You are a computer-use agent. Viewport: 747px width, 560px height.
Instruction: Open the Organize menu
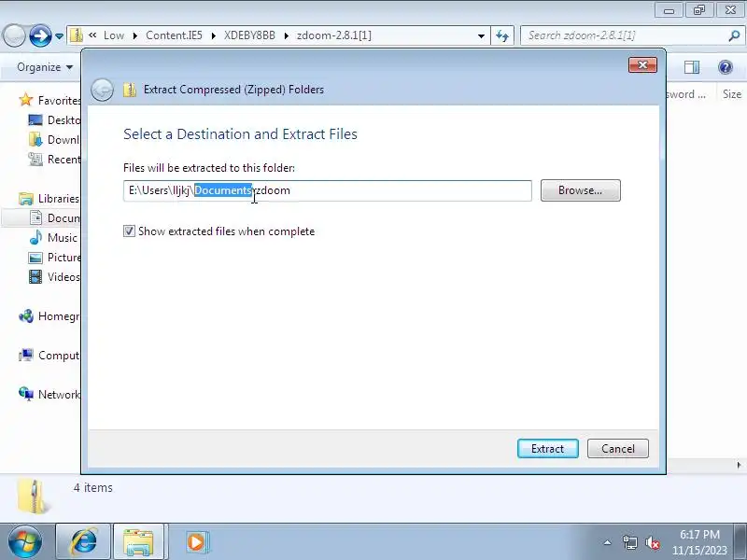[x=45, y=67]
